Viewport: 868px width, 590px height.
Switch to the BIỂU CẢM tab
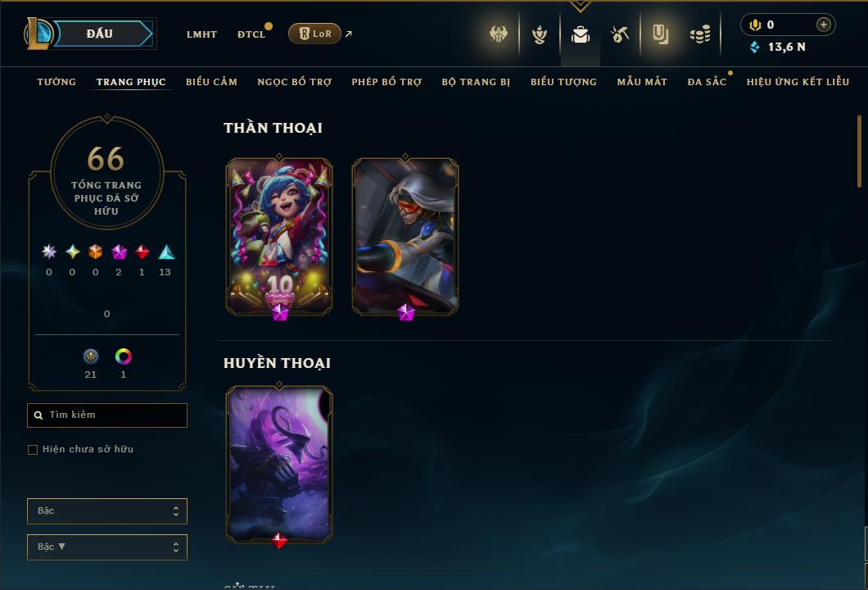(x=211, y=81)
